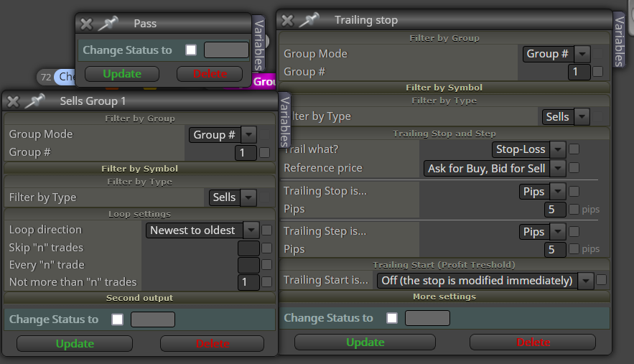Open Filter by Type dropdown in Sells Group 1

coord(233,197)
